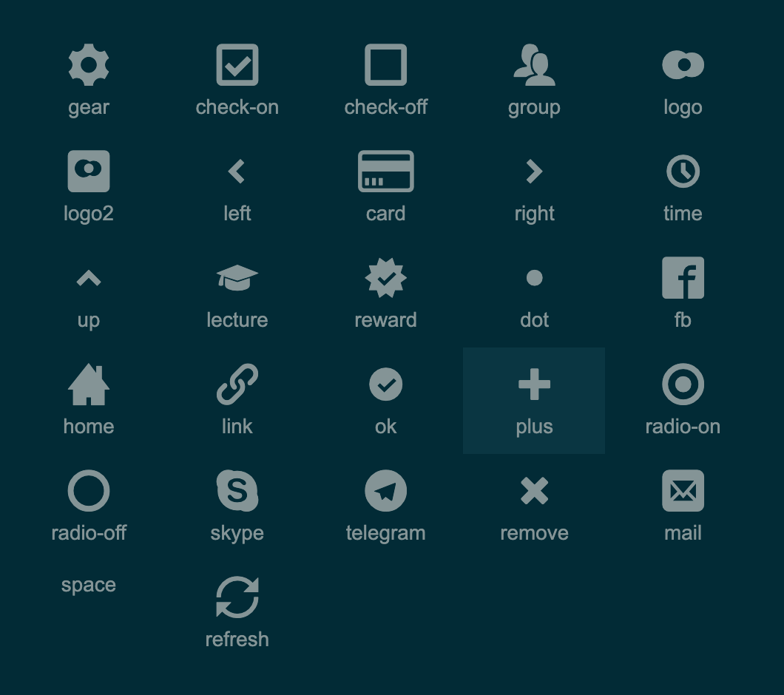Click the checked check-on checkbox icon
Viewport: 784px width, 695px height.
point(237,65)
